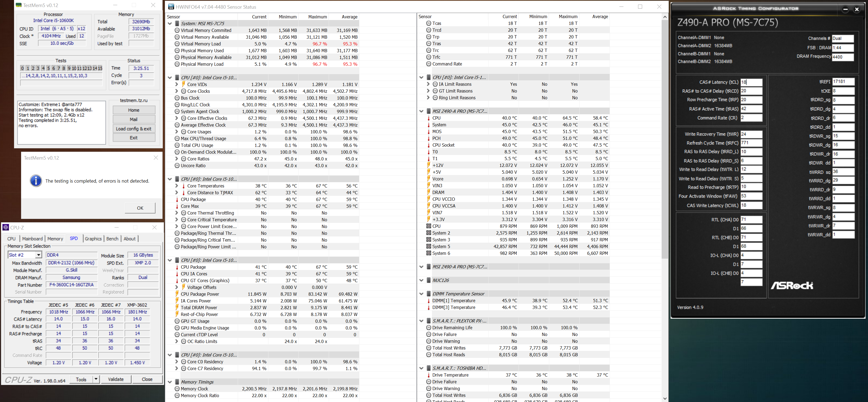Open the Slot #2 memory slot dropdown
Image resolution: width=868 pixels, height=402 pixels.
click(x=38, y=255)
